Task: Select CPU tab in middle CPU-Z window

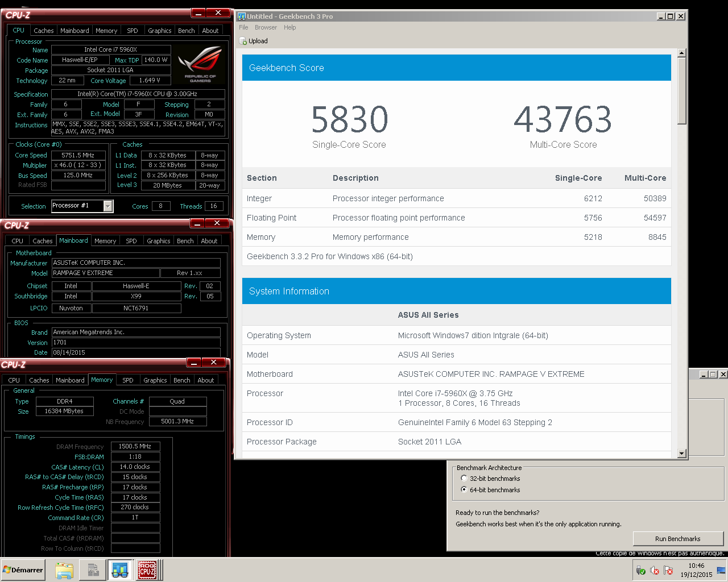Action: coord(18,241)
